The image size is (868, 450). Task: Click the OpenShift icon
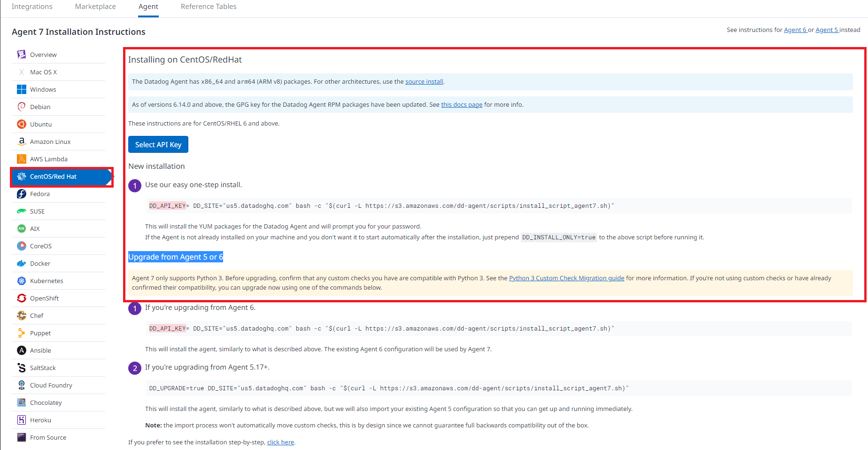(x=22, y=298)
